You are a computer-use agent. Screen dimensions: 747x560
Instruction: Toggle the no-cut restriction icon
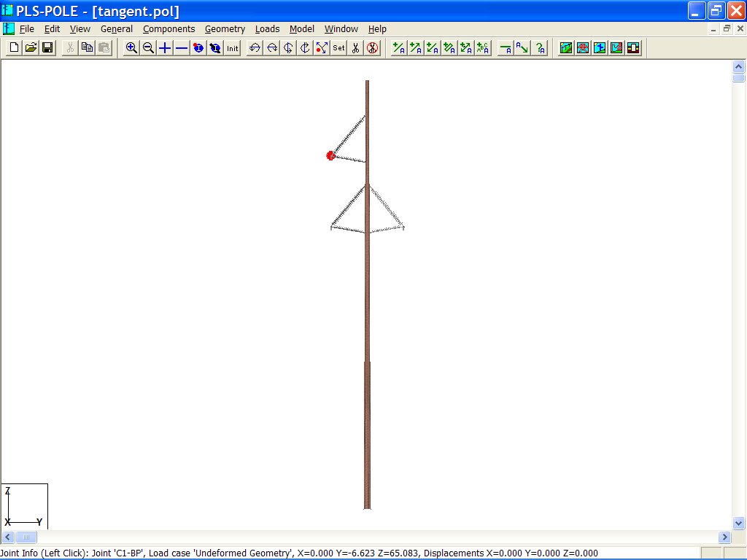pos(371,48)
